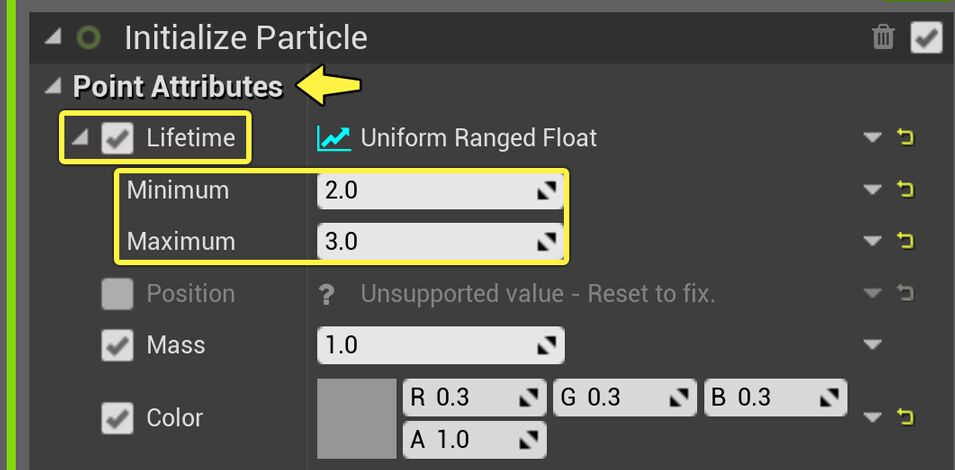The height and width of the screenshot is (470, 955).
Task: Click the trash icon for Initialize Particle
Action: (883, 38)
